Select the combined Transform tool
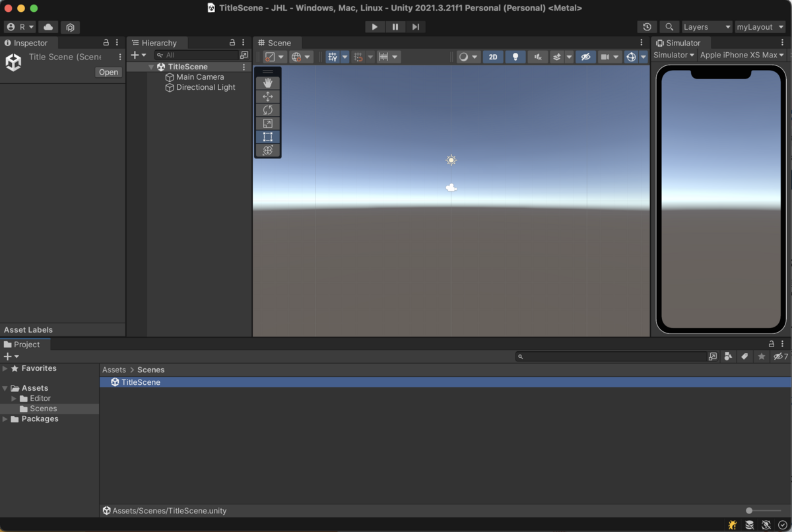The height and width of the screenshot is (532, 792). tap(267, 150)
